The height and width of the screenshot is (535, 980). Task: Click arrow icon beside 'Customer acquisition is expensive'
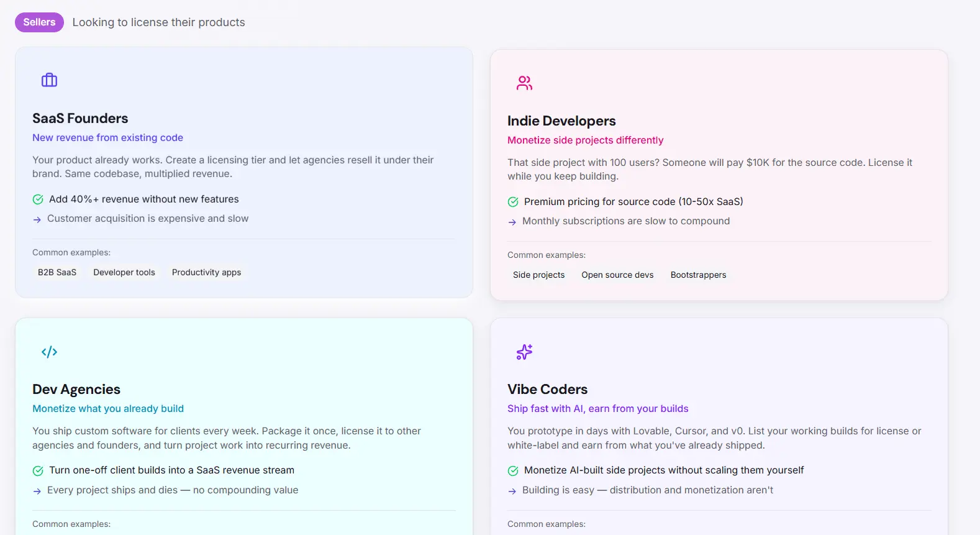[37, 219]
